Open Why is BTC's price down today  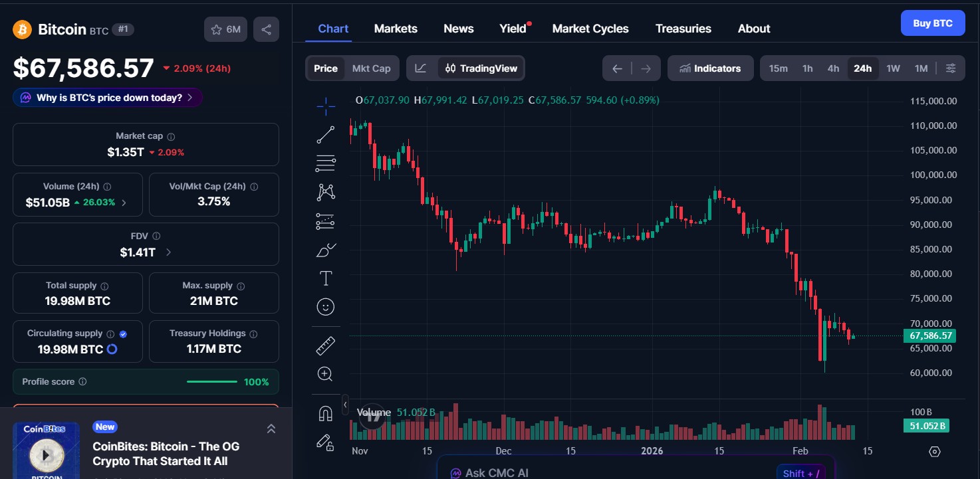[x=108, y=98]
